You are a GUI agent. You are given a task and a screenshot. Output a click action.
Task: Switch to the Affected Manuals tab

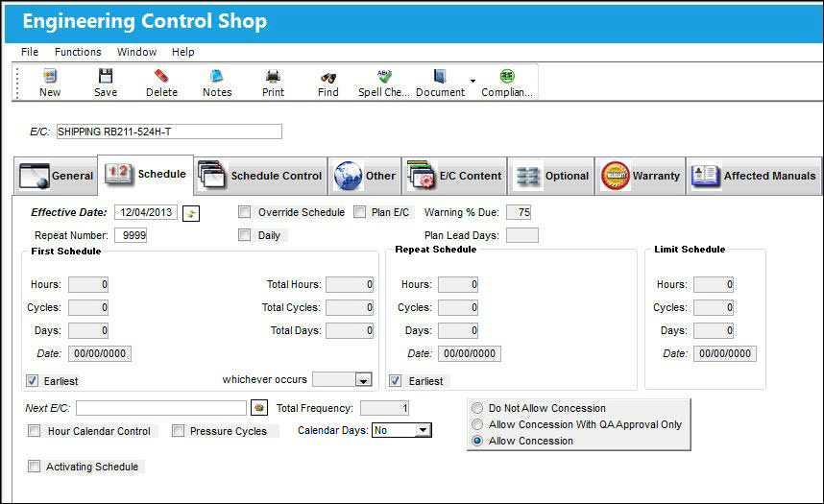point(754,176)
